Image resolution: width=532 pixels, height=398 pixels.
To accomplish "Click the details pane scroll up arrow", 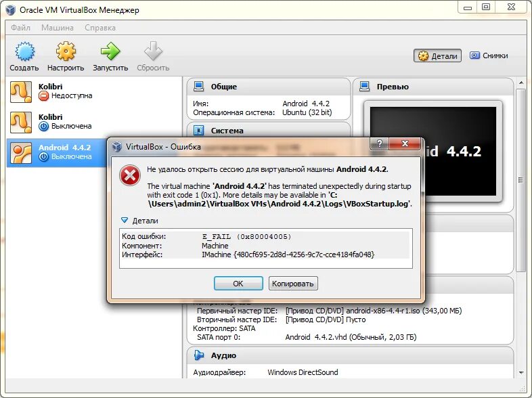I will [521, 83].
